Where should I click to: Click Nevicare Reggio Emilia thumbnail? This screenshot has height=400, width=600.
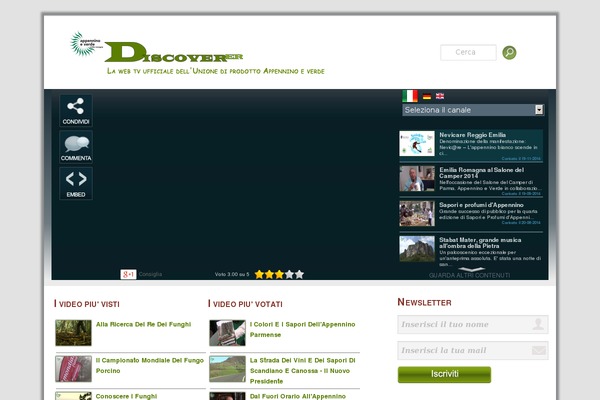417,144
